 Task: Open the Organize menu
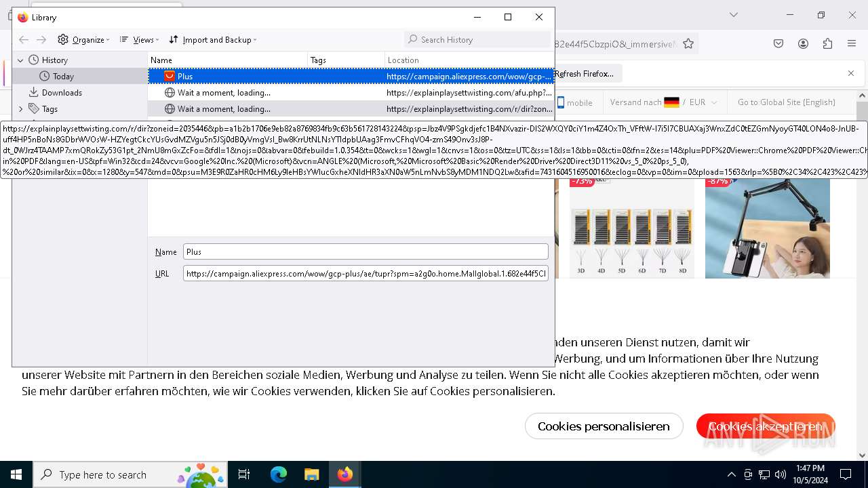pyautogui.click(x=83, y=40)
